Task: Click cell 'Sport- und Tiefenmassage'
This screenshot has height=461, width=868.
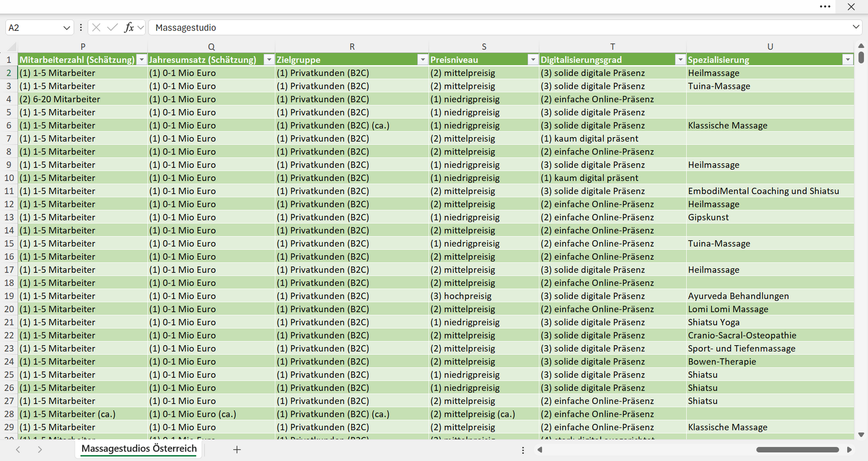Action: coord(770,349)
